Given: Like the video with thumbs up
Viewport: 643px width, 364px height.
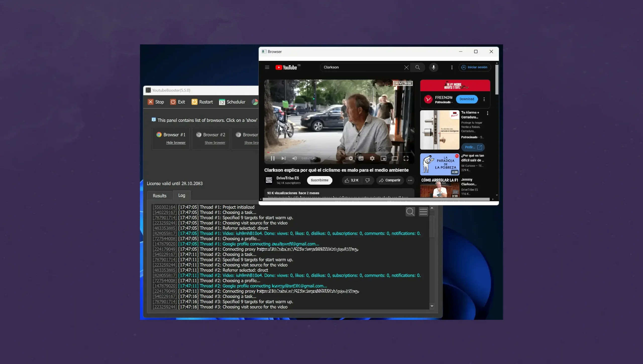Looking at the screenshot, I should (x=351, y=180).
